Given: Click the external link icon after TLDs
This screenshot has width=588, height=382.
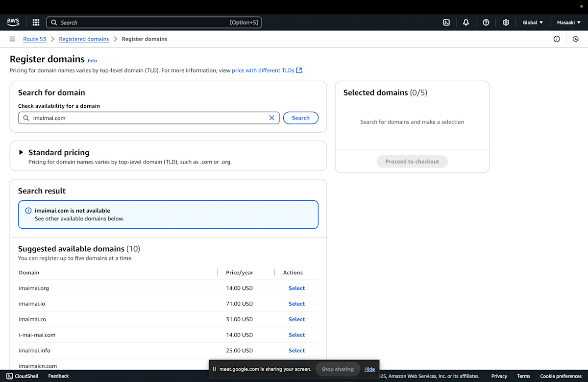Looking at the screenshot, I should tap(299, 71).
